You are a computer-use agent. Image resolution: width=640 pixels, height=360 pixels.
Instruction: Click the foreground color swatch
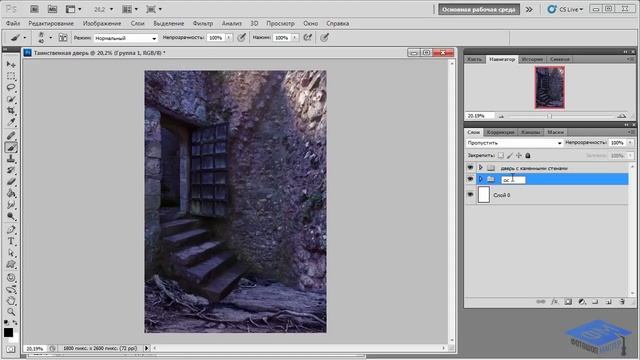(8, 332)
